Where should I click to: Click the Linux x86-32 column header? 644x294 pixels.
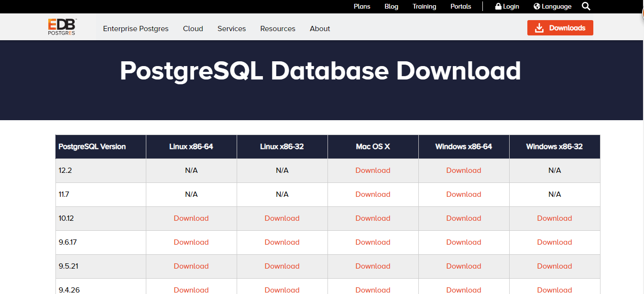(282, 147)
